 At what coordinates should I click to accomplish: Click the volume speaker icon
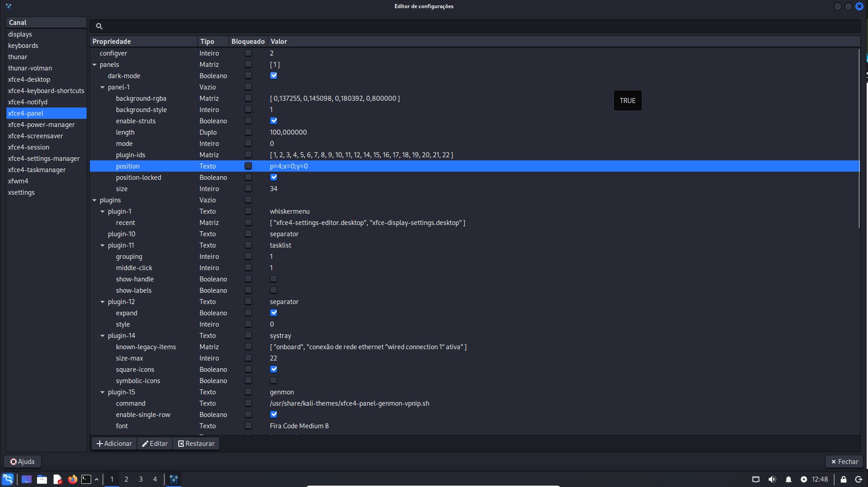(772, 479)
